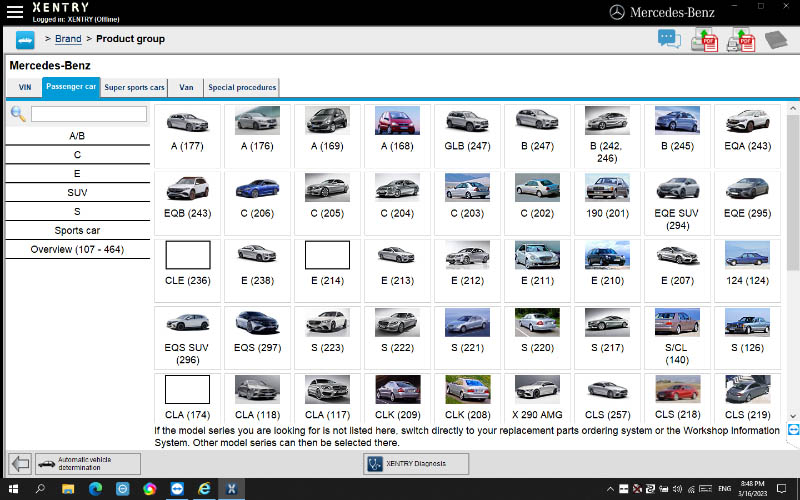
Task: Select the C (206) blue car
Action: click(x=257, y=204)
